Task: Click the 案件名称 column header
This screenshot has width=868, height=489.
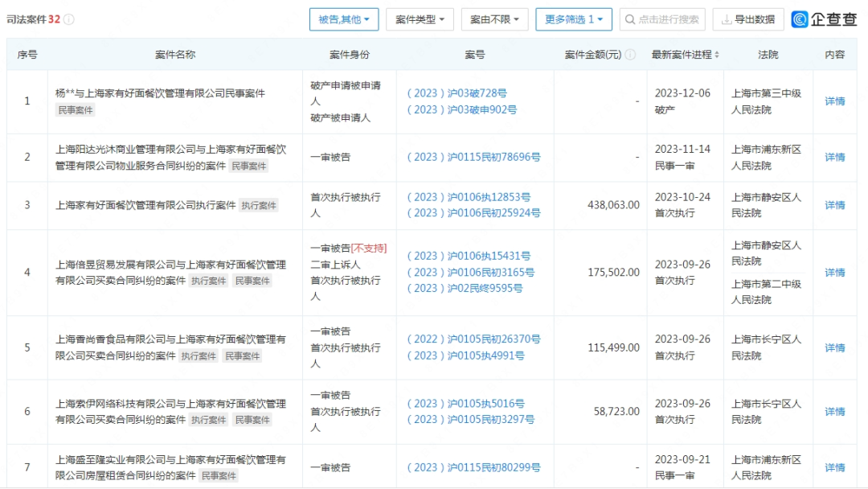Action: coord(174,55)
